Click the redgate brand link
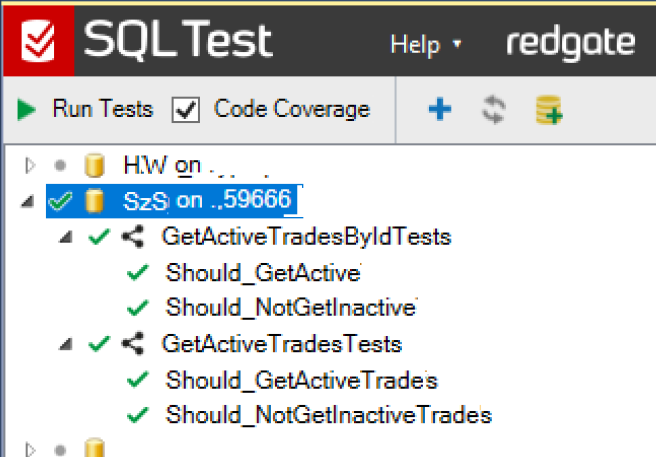Viewport: 656px width, 457px height. (569, 44)
